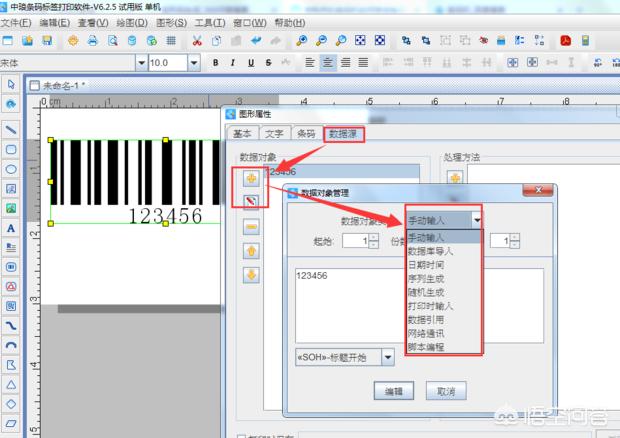This screenshot has width=620, height=438.
Task: Open the 绘图(D) menu
Action: tap(132, 23)
